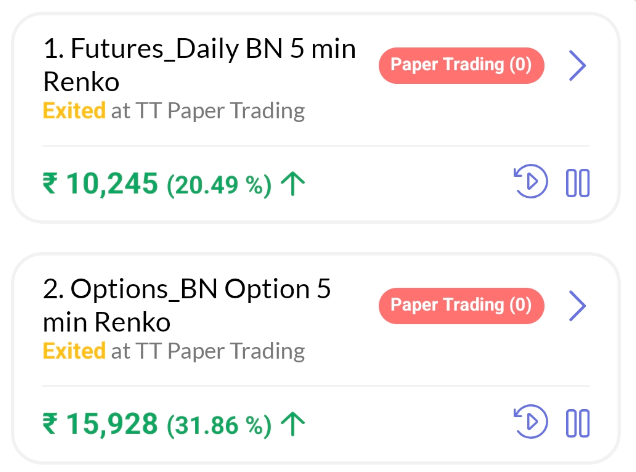
Task: Click Exited status under Options_BN strategy
Action: pyautogui.click(x=74, y=351)
